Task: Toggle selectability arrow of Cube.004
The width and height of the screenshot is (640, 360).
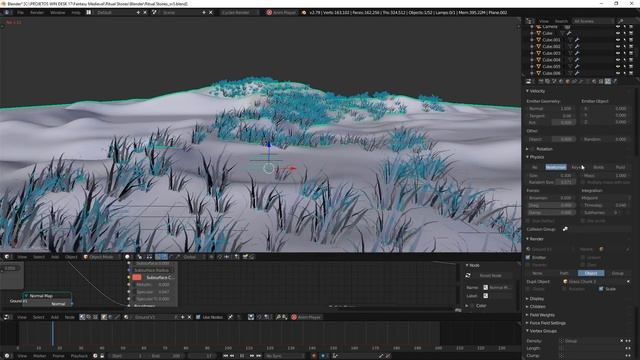Action: [x=624, y=60]
